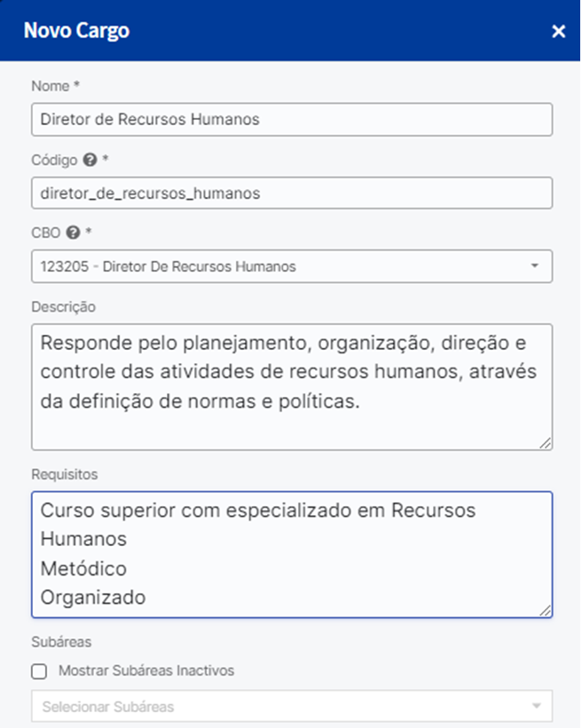This screenshot has width=582, height=728.
Task: Click the help icon beside Código
Action: coord(89,161)
